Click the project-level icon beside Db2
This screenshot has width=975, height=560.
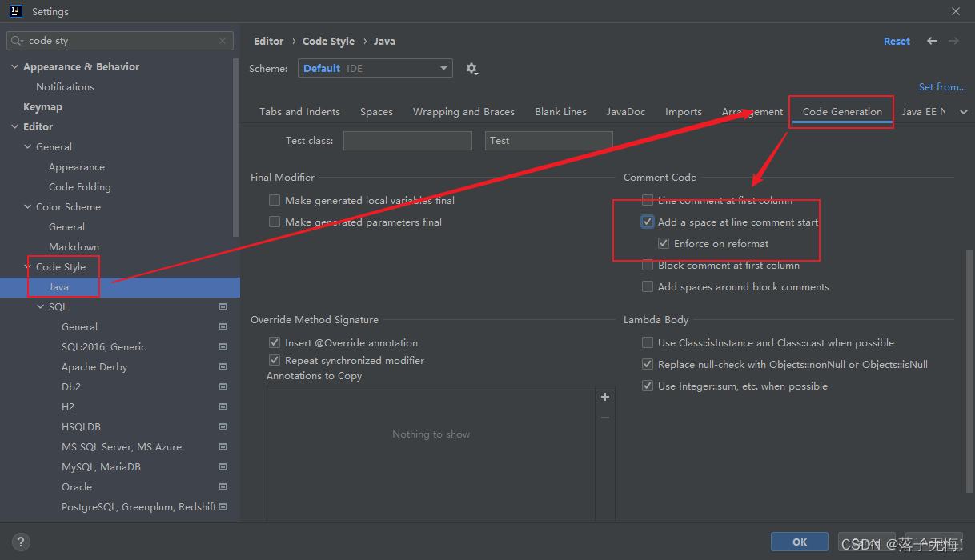click(x=223, y=386)
